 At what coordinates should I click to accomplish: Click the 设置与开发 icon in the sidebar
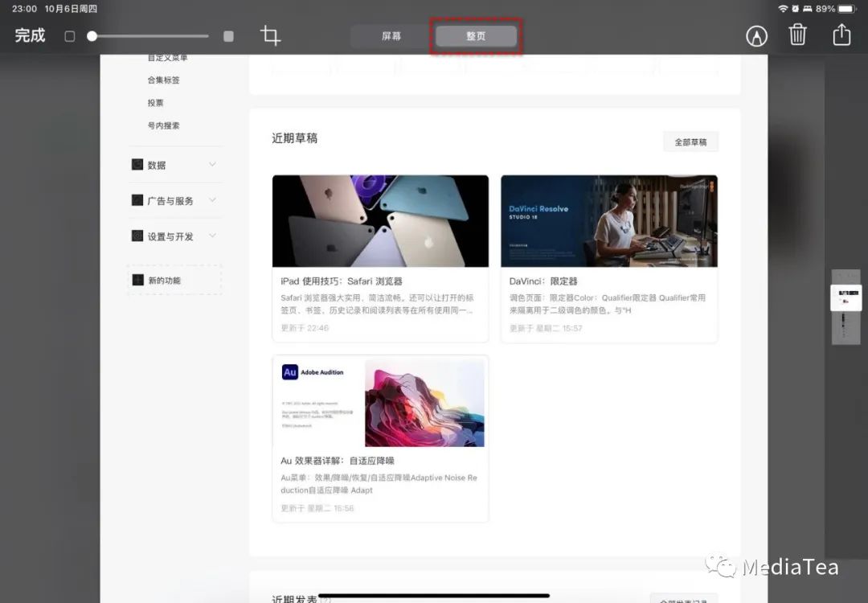[x=137, y=236]
